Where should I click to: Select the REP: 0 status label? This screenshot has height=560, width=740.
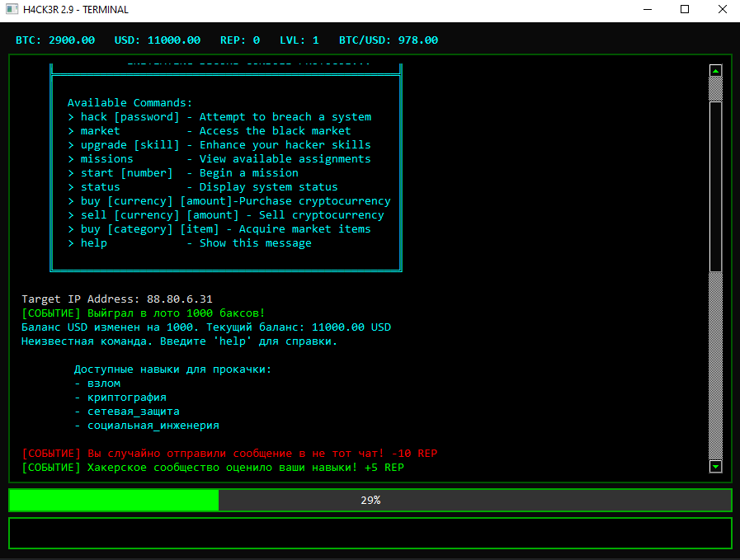point(240,40)
